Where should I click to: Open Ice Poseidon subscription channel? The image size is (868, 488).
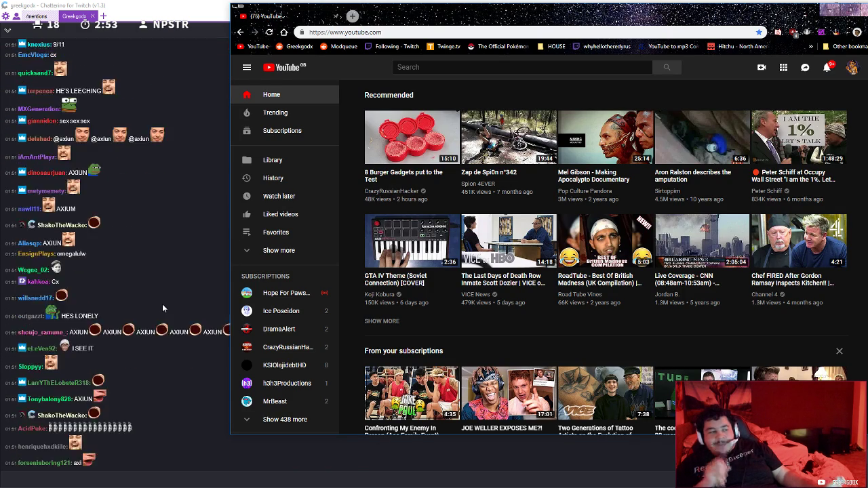click(x=285, y=311)
